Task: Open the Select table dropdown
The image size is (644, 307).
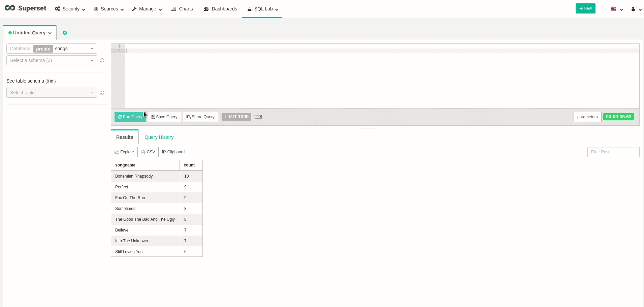Action: click(x=52, y=93)
